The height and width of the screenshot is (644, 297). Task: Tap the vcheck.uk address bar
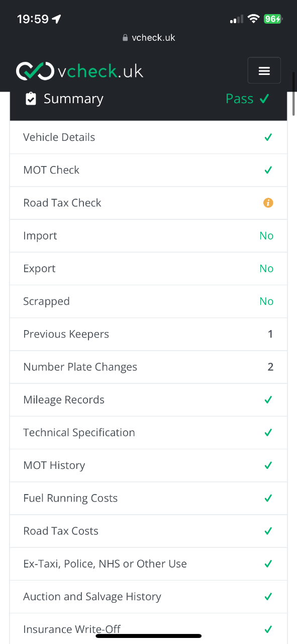pyautogui.click(x=149, y=38)
